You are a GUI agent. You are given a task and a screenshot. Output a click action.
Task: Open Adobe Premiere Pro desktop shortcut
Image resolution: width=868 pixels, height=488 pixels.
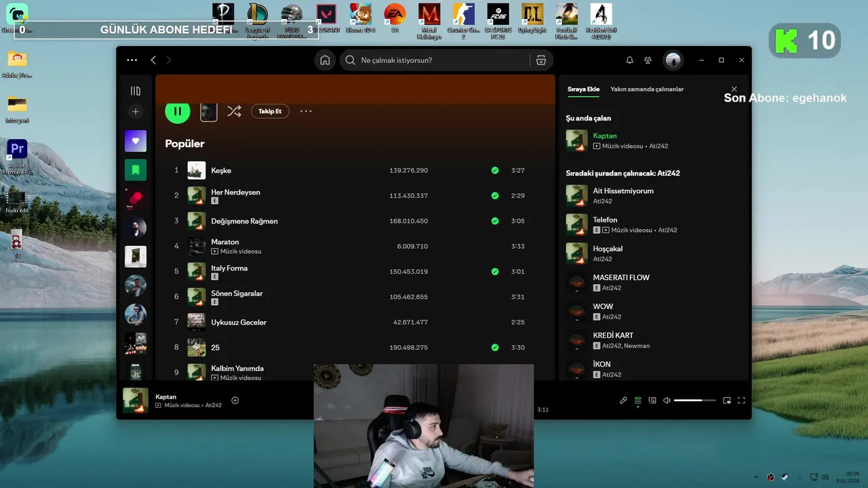pyautogui.click(x=17, y=157)
